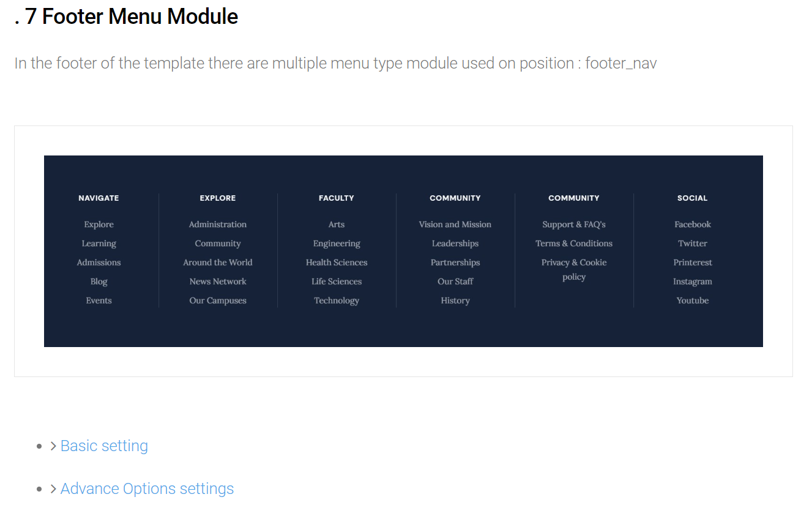This screenshot has height=516, width=812.
Task: Open the Basic setting link
Action: click(104, 446)
